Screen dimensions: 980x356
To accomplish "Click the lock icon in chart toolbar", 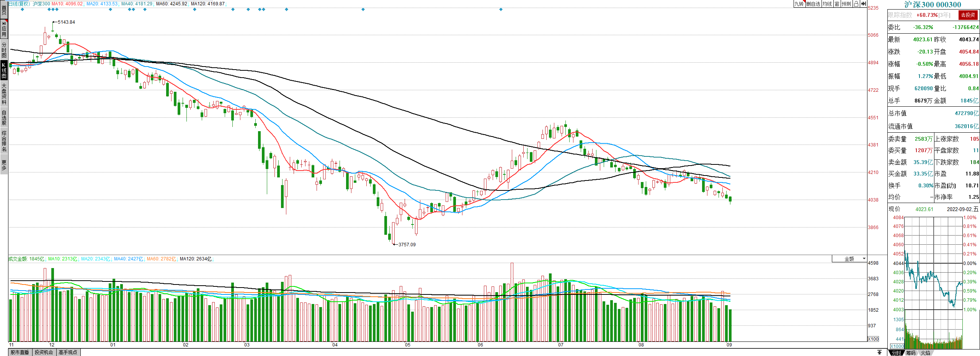I will coord(856,4).
